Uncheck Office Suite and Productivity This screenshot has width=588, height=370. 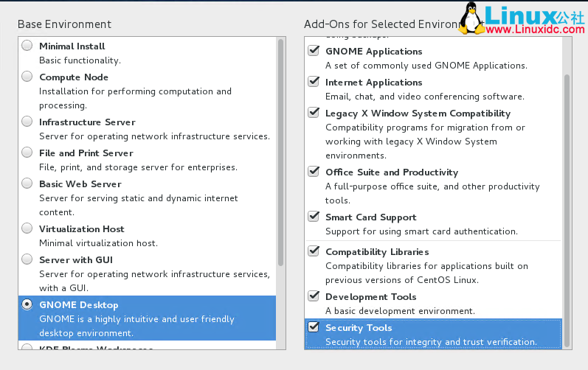pos(314,172)
